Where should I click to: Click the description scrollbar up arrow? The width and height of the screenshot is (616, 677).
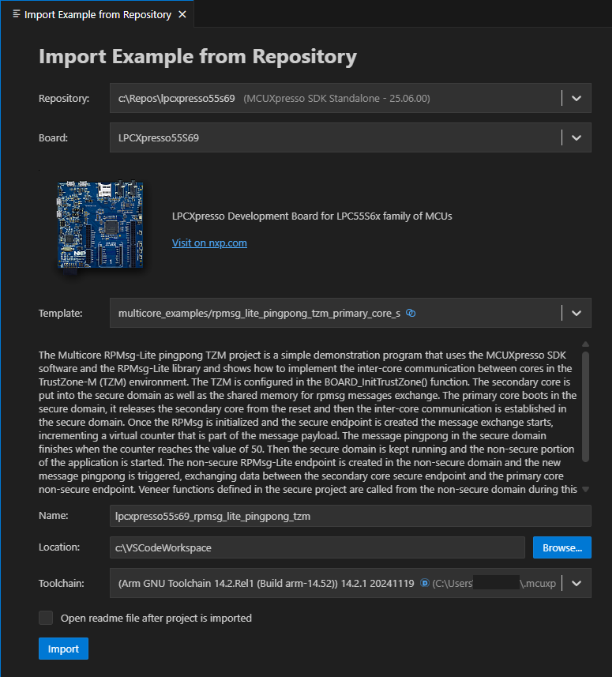[x=586, y=344]
